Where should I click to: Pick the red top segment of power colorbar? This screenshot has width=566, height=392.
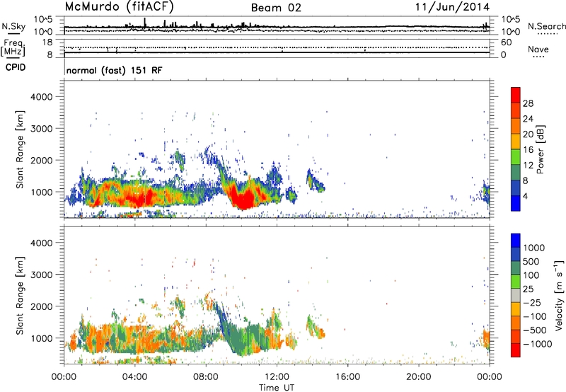pos(516,96)
